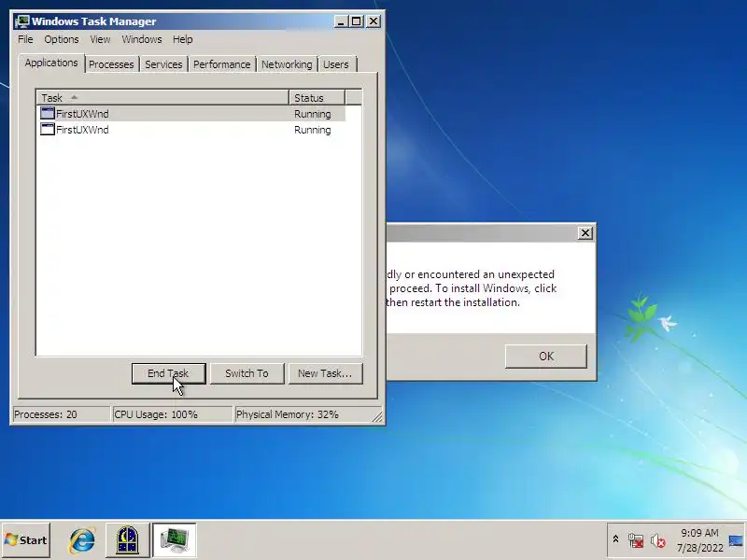This screenshot has height=560, width=747.
Task: Switch to the Performance tab
Action: (221, 64)
